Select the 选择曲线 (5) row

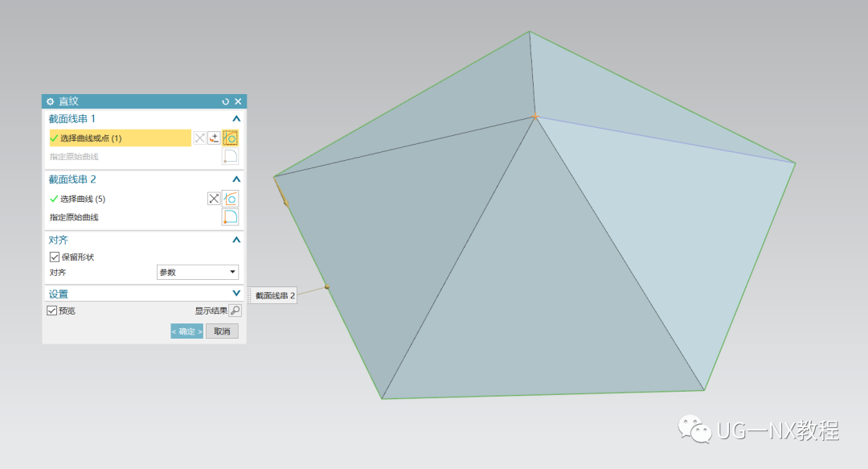point(127,199)
